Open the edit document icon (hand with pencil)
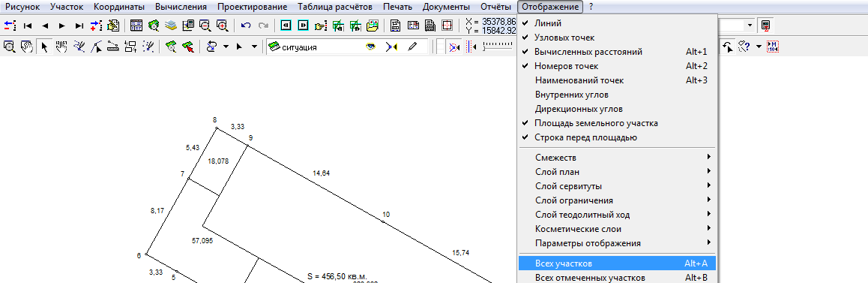The width and height of the screenshot is (868, 283). click(113, 26)
